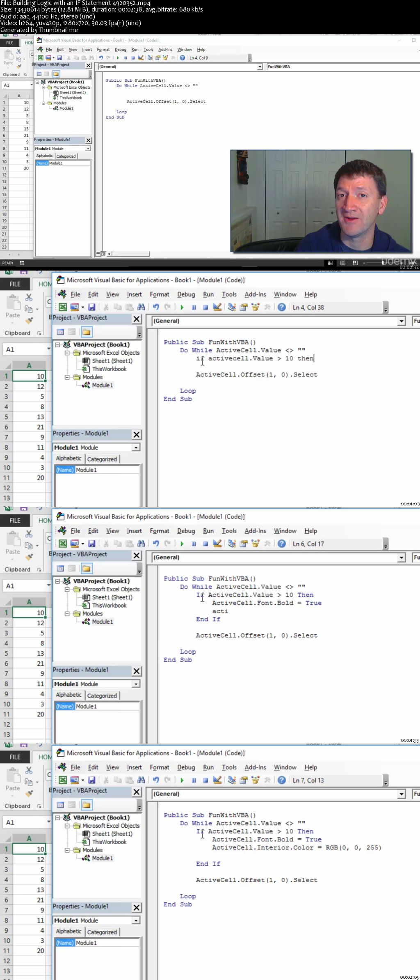
Task: Click Find binoculars icon in 00:01:03 frame
Action: [x=141, y=307]
